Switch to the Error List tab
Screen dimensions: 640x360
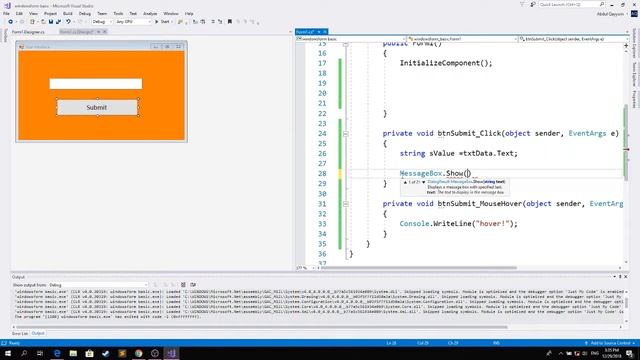pyautogui.click(x=20, y=333)
